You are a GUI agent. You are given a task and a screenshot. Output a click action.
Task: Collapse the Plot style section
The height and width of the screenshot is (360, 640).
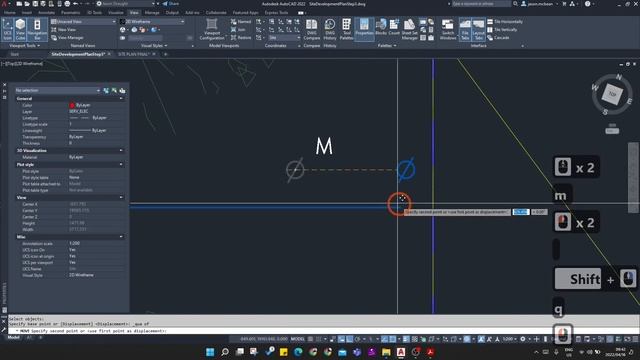(121, 164)
